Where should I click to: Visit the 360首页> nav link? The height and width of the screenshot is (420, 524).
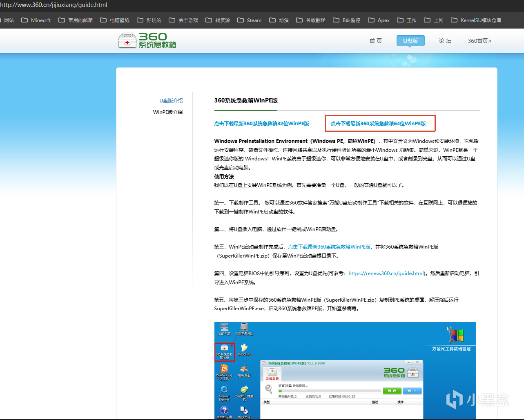pos(479,41)
